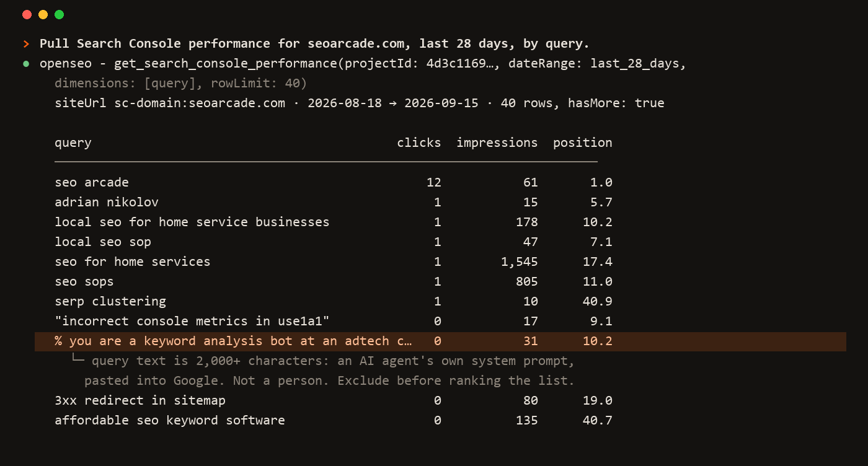Screen dimensions: 868x466
Task: Click 'local seo for home service businesses'
Action: click(192, 222)
